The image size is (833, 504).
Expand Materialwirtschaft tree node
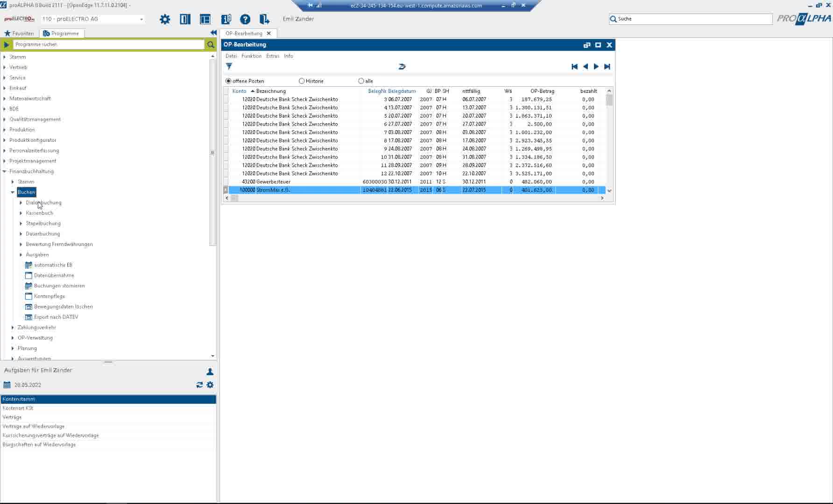pos(4,98)
